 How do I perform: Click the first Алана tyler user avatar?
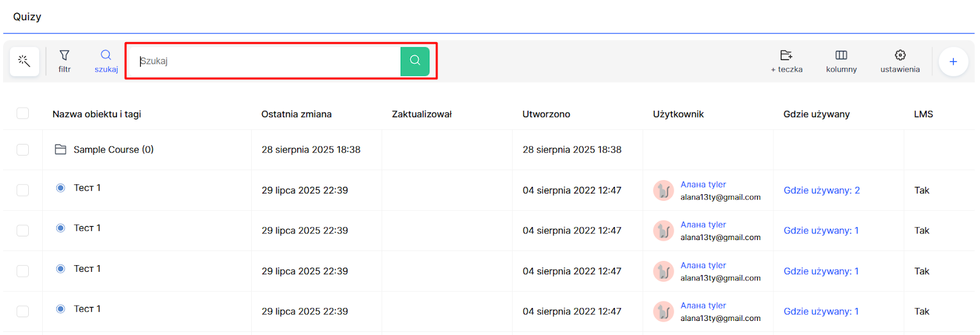[x=663, y=190]
